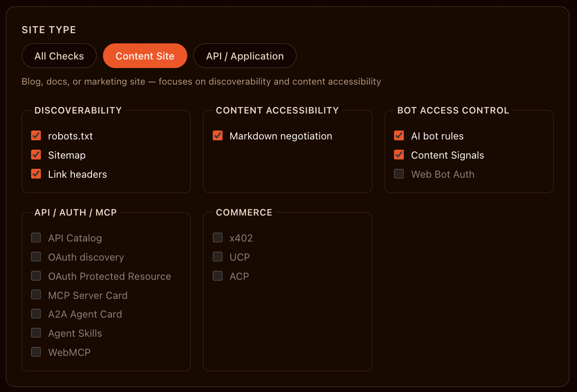This screenshot has height=392, width=577.
Task: Turn on Agent Skills checkbox
Action: [36, 333]
